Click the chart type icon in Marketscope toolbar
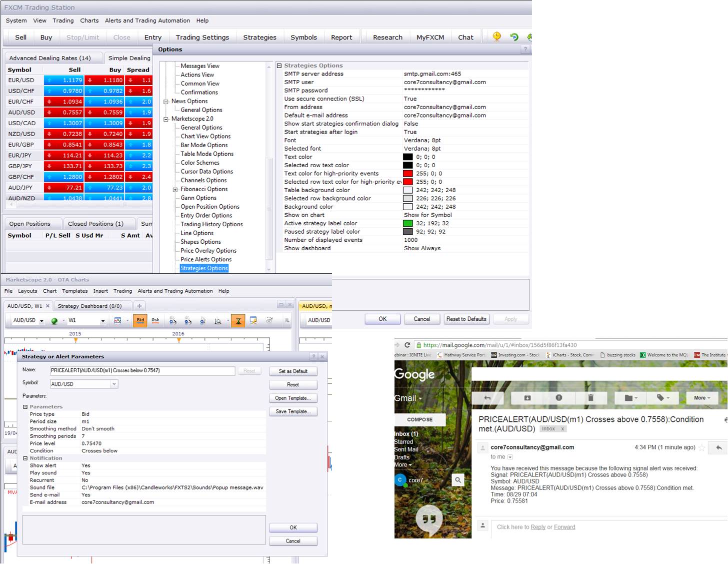Image resolution: width=728 pixels, height=564 pixels. [118, 320]
